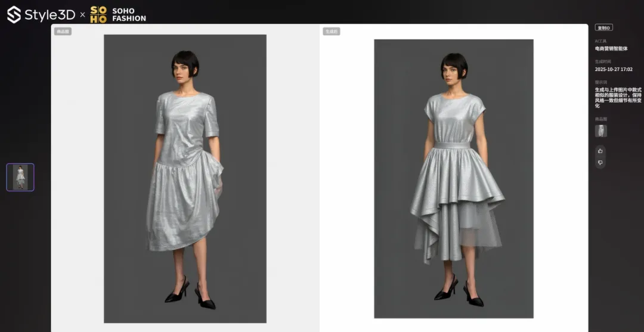Image resolution: width=644 pixels, height=332 pixels.
Task: Click the 商品图 tag above the left image
Action: 63,32
